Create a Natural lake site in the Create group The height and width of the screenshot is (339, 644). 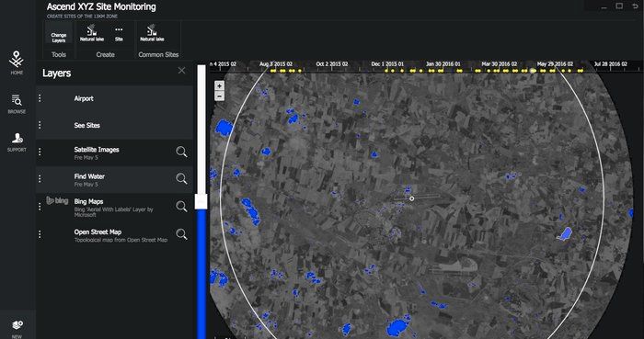(x=92, y=33)
